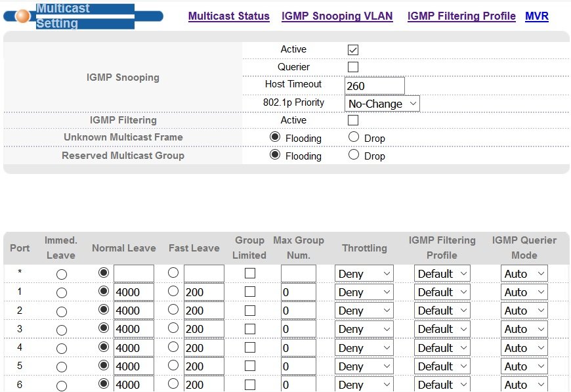571x392 pixels.
Task: Go to the IGMP Snooping VLAN page
Action: [337, 16]
